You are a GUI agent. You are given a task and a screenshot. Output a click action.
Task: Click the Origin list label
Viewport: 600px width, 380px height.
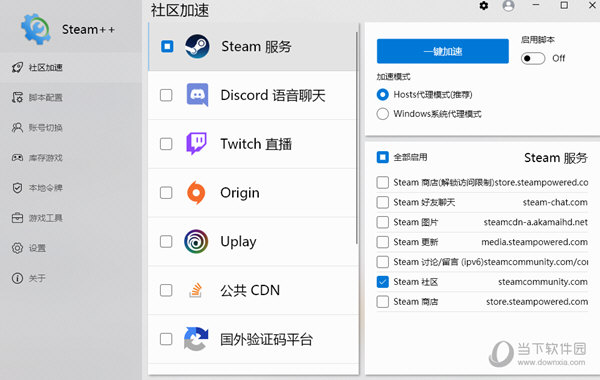coord(240,193)
